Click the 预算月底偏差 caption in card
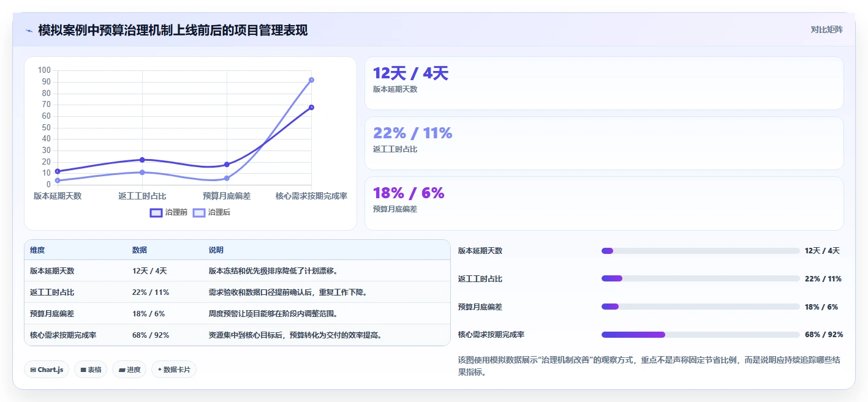 tap(395, 209)
